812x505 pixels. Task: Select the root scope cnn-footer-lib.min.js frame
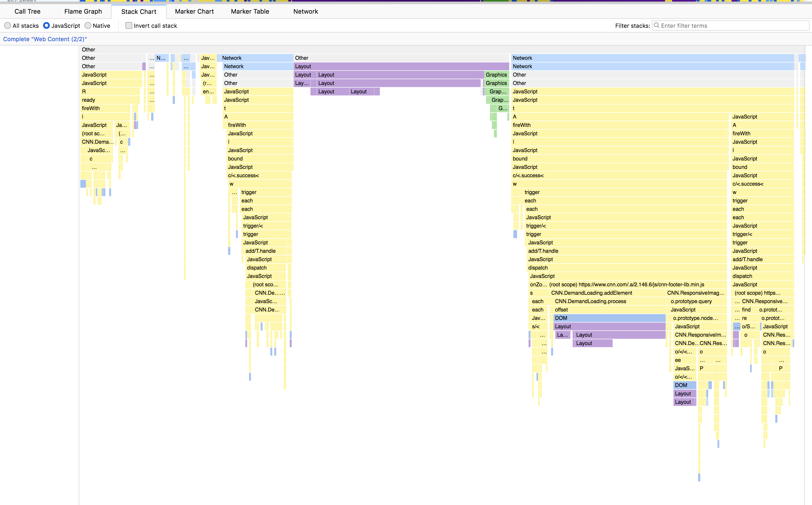637,284
